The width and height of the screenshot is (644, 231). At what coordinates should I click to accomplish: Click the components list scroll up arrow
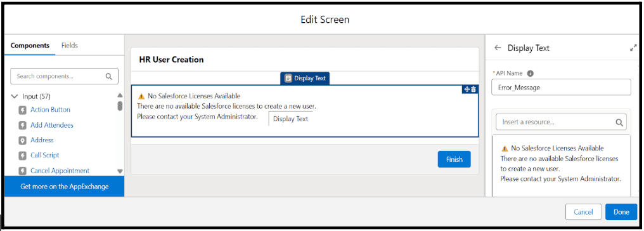point(120,95)
